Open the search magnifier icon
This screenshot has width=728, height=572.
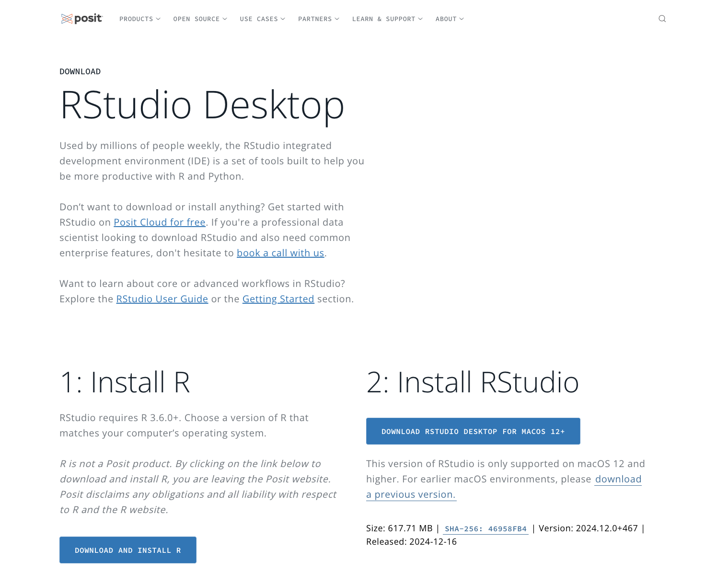pyautogui.click(x=662, y=19)
